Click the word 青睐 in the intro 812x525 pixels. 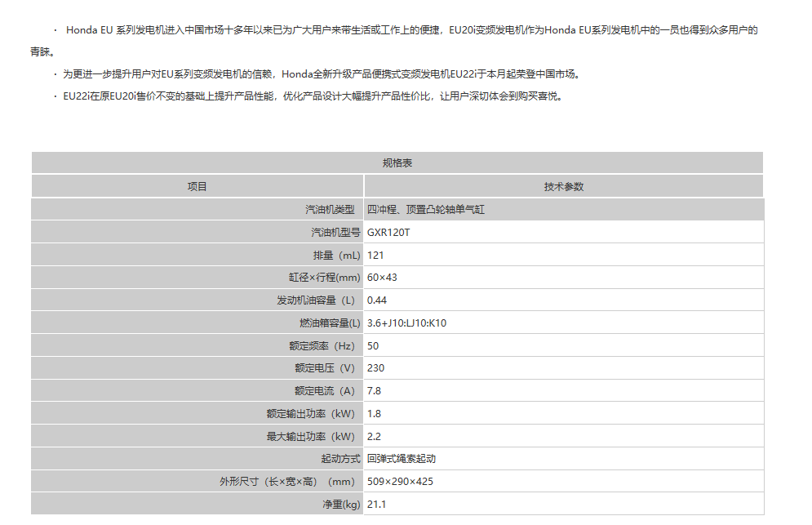pyautogui.click(x=40, y=51)
